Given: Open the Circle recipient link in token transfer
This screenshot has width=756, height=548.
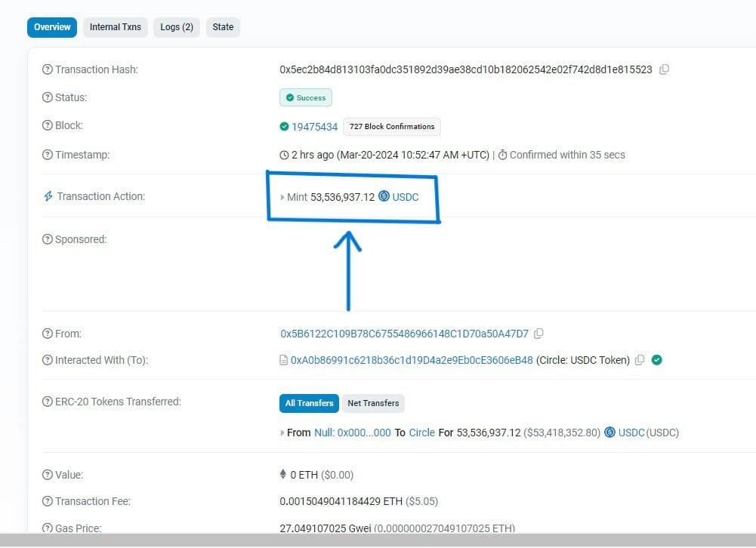Looking at the screenshot, I should 421,433.
